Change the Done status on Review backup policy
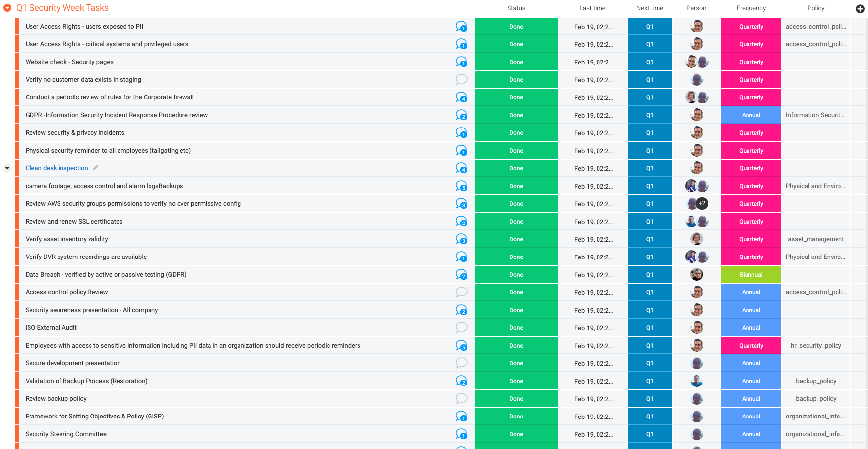The height and width of the screenshot is (449, 868). point(516,398)
